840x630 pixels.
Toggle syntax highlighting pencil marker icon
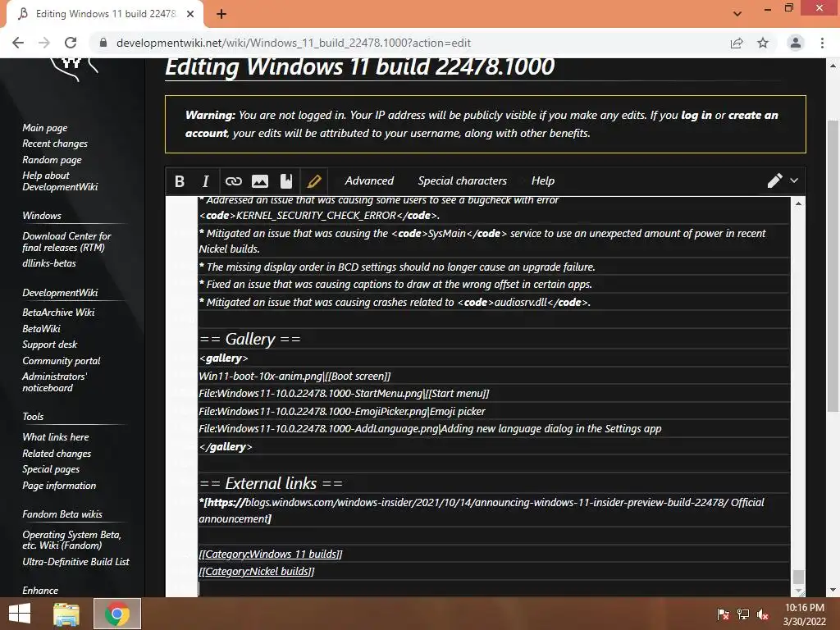click(x=314, y=181)
